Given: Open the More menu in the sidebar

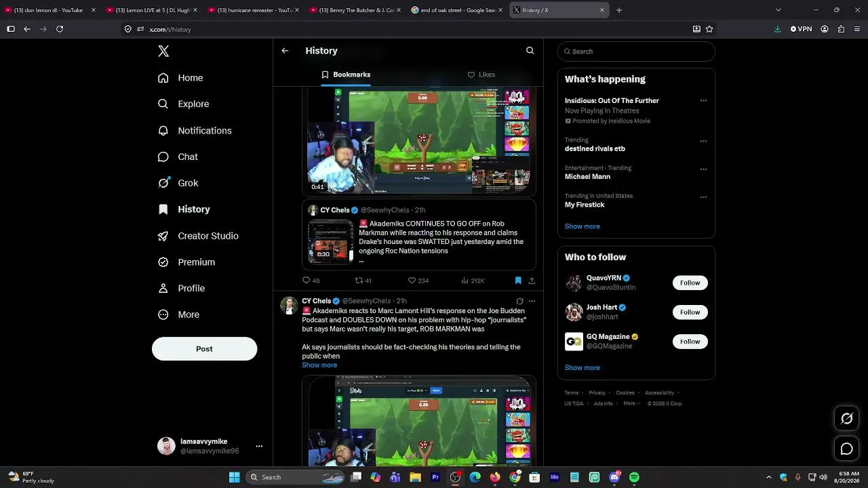Looking at the screenshot, I should tap(178, 314).
